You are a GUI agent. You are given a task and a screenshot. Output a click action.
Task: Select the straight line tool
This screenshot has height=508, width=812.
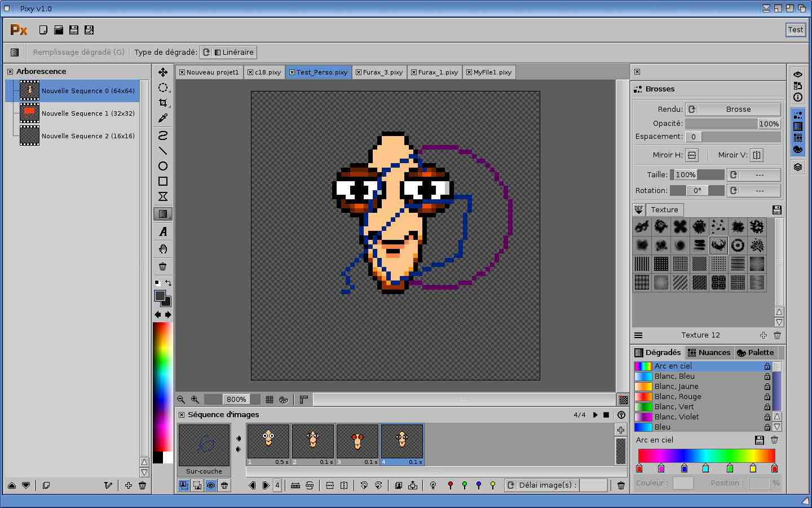click(163, 151)
